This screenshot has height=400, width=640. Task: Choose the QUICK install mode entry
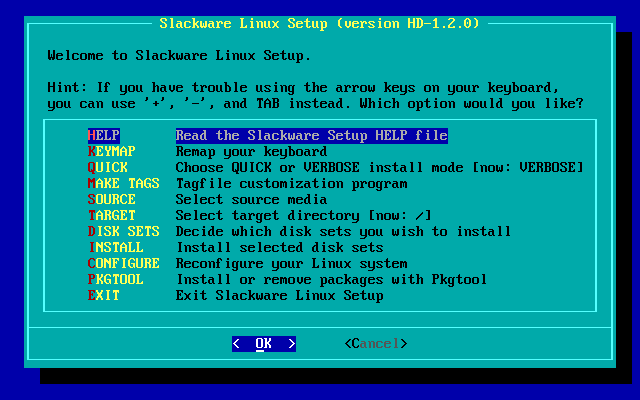(x=108, y=167)
